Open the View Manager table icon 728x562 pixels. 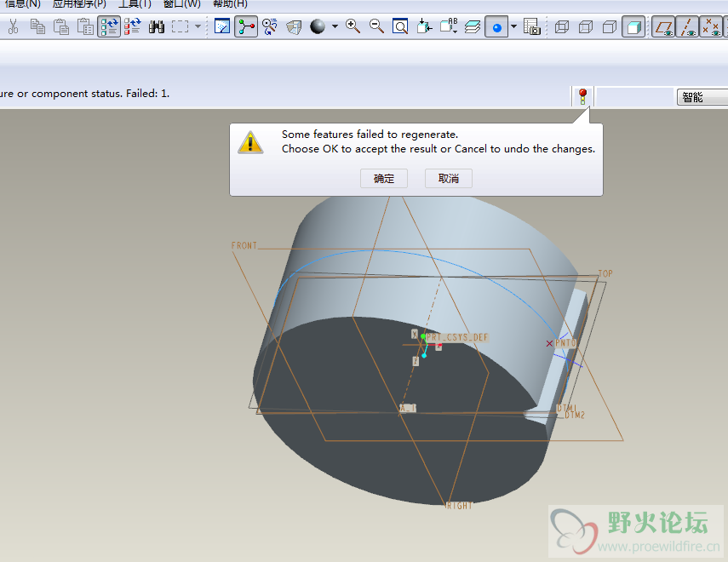[x=532, y=26]
